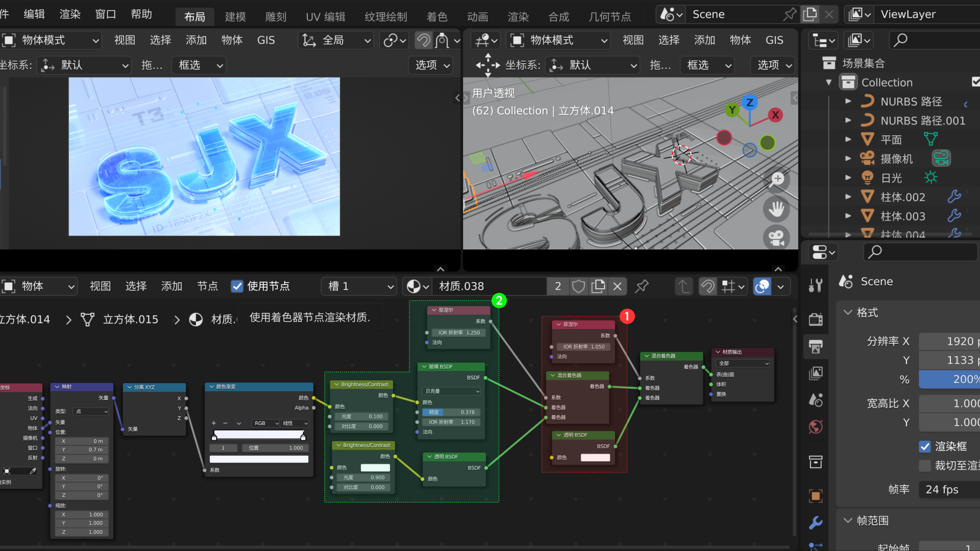Open Render Properties in the properties editor
This screenshot has height=551, width=980.
[815, 319]
